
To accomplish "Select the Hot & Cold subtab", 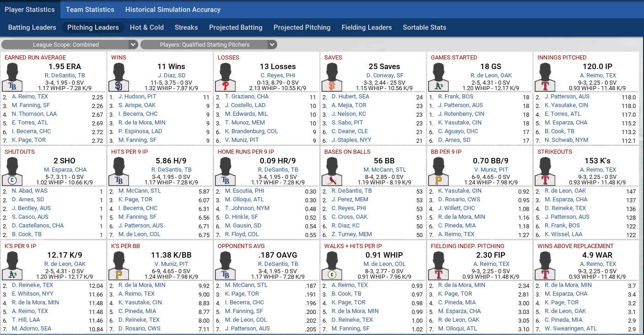I will 147,27.
